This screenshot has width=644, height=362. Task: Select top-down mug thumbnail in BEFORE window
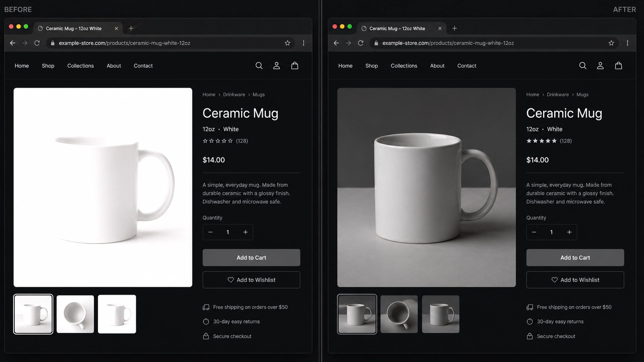[x=75, y=314]
